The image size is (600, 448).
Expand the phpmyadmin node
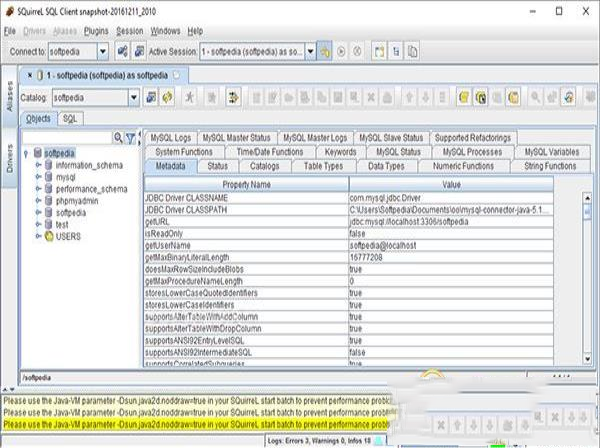tap(38, 200)
